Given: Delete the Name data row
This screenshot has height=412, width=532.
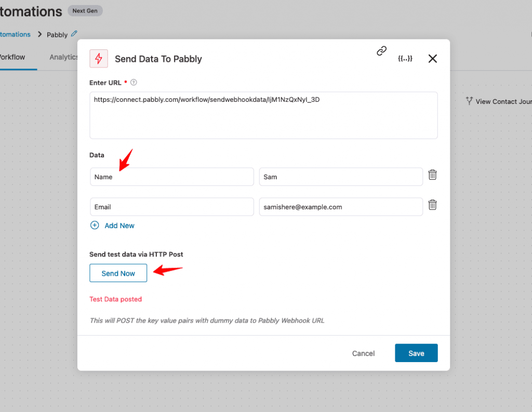Looking at the screenshot, I should pos(432,175).
